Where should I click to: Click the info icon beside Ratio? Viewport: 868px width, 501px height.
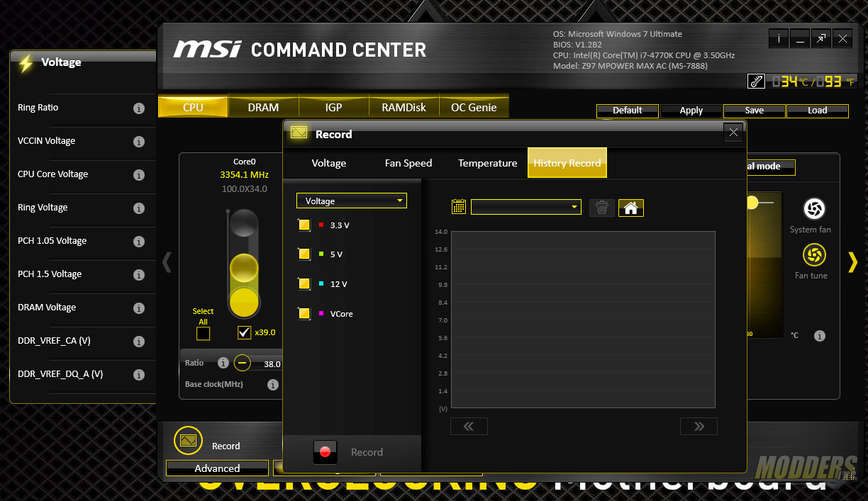[x=223, y=363]
